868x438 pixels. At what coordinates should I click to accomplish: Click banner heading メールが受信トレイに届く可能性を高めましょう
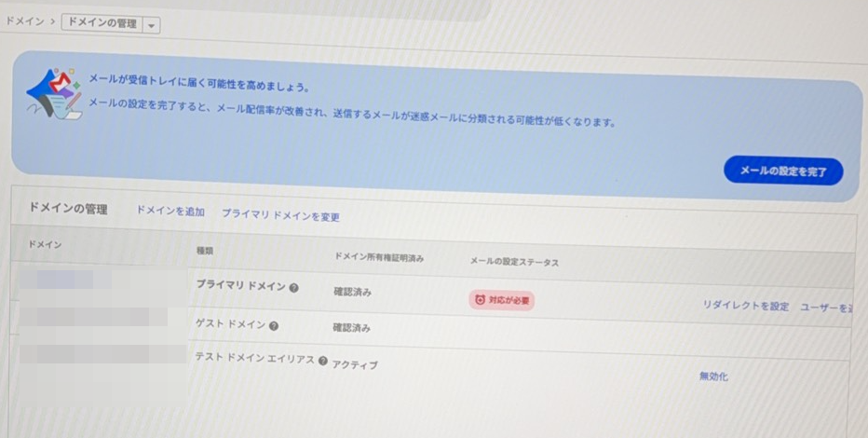coord(199,84)
